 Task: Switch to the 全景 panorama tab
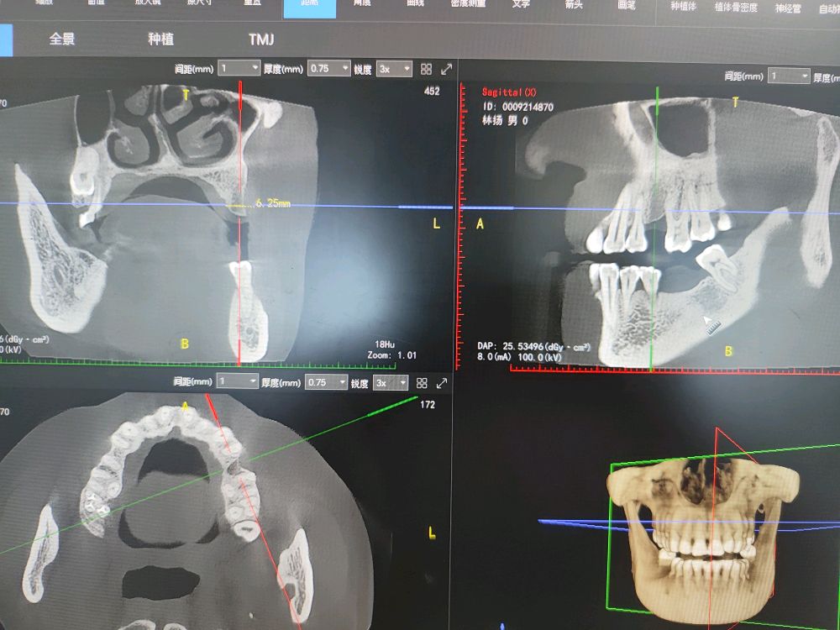point(62,39)
